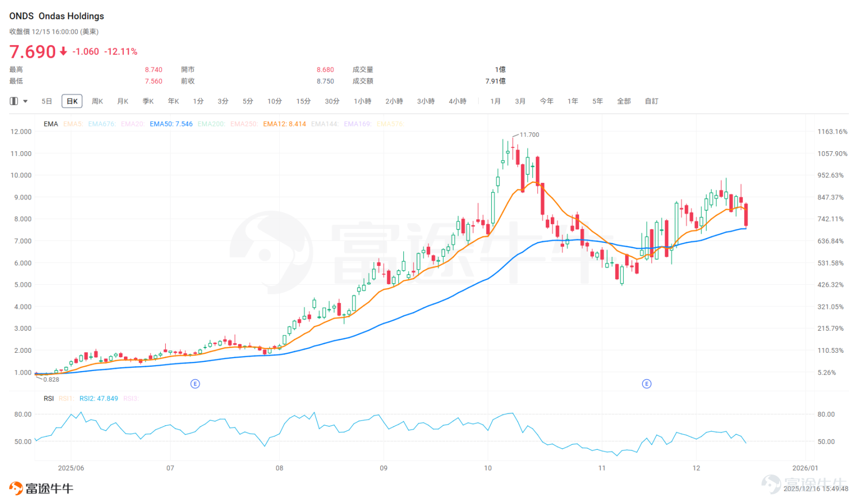
Task: Click the earnings E marker near 12
Action: coord(647,383)
